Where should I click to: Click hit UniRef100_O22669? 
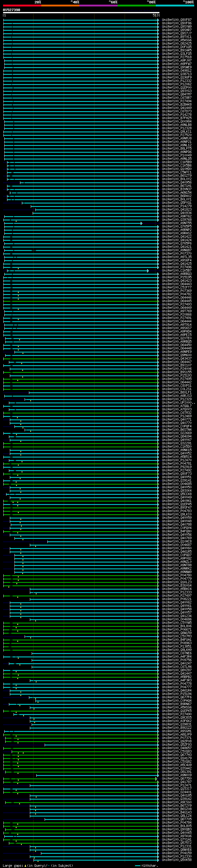(x=177, y=433)
